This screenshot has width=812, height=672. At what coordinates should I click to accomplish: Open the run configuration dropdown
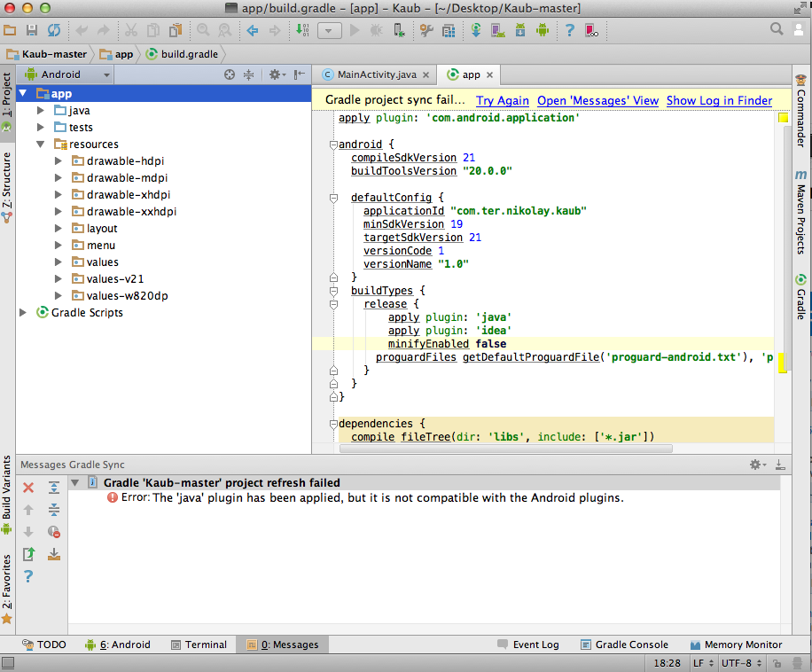click(x=330, y=30)
